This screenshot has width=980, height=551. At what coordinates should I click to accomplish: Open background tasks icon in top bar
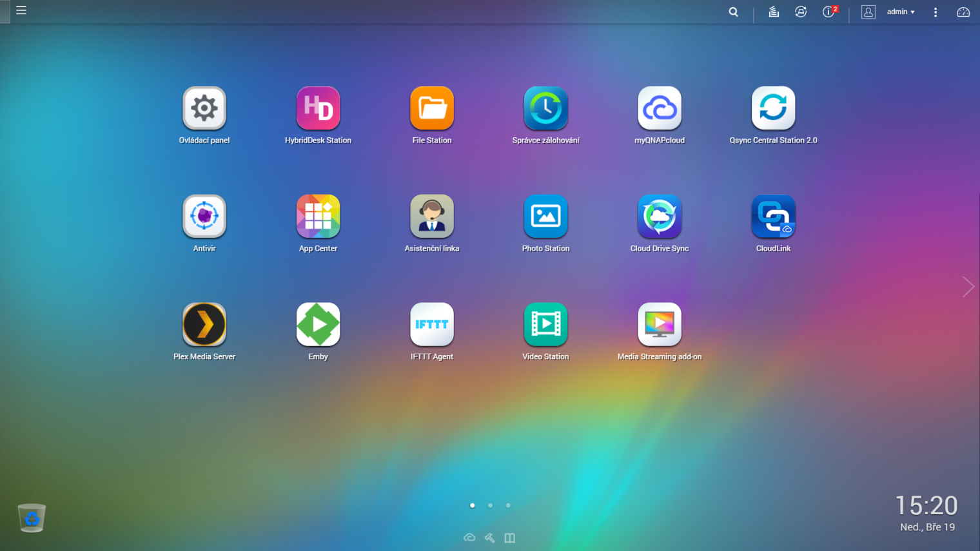click(774, 12)
